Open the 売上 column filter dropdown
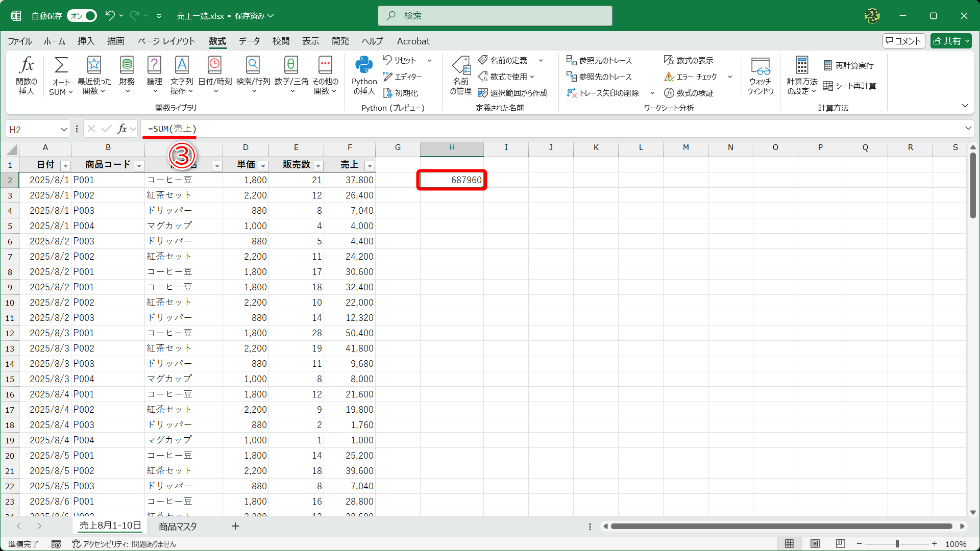The height and width of the screenshot is (551, 980). tap(370, 166)
